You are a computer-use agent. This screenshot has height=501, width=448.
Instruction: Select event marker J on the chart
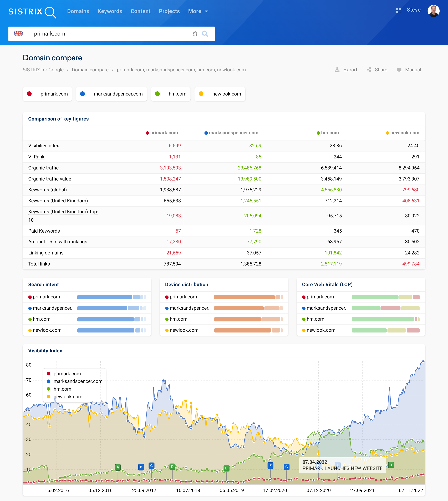[x=391, y=465]
